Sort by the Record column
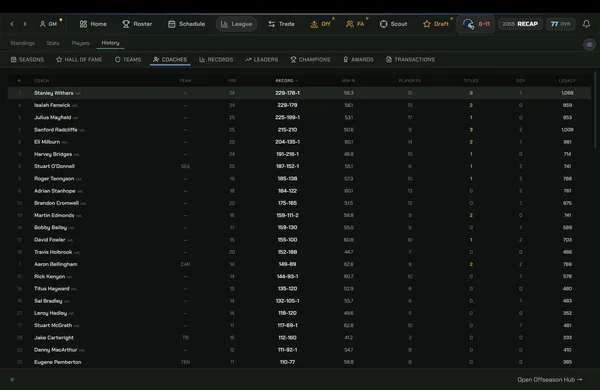 (286, 81)
